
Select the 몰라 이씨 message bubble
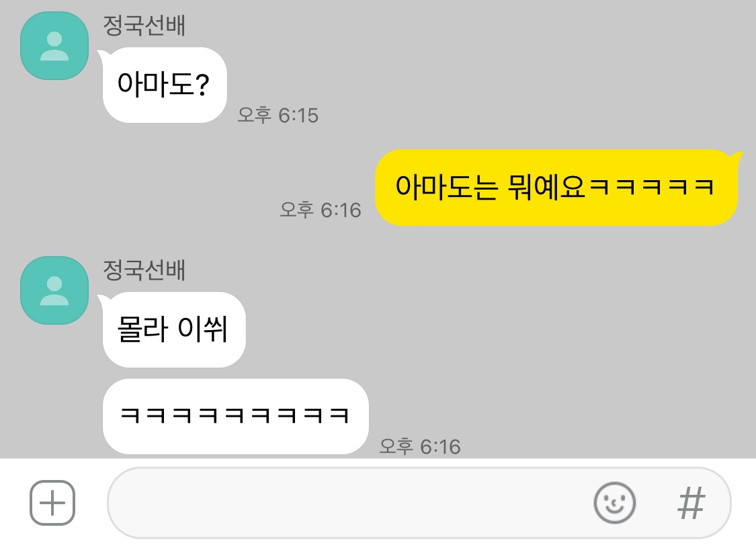(x=173, y=329)
